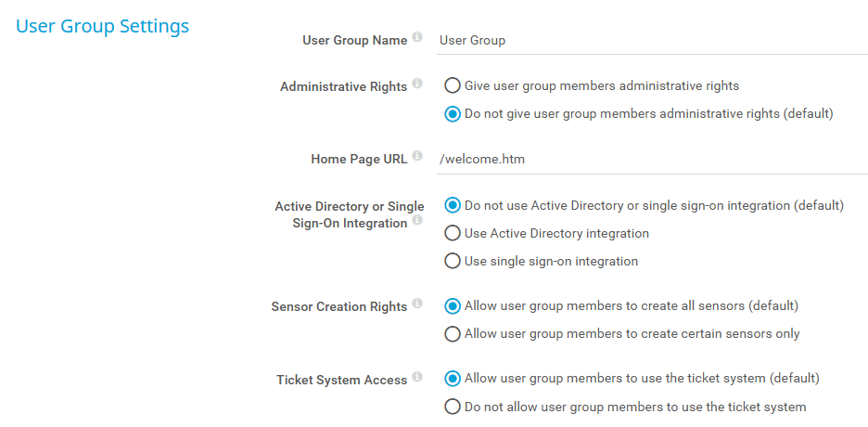Open the Administrative Rights help icon
This screenshot has height=427, width=868.
tap(417, 84)
